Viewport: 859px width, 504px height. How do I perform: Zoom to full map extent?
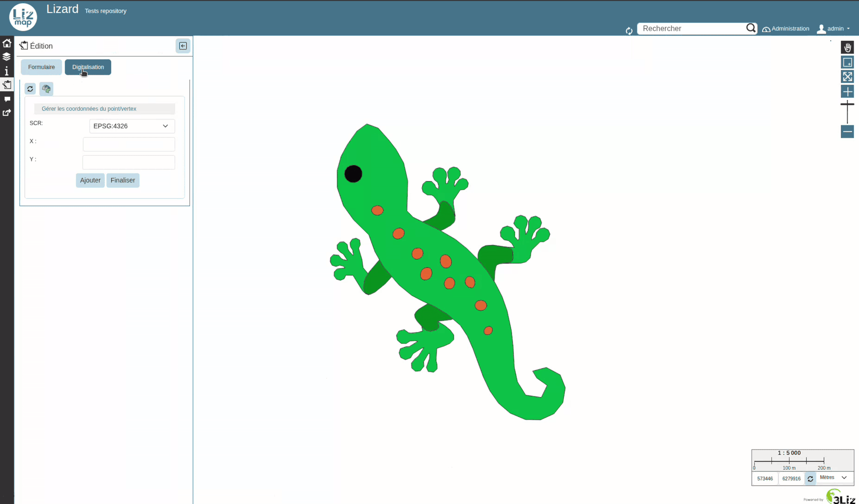pos(847,77)
